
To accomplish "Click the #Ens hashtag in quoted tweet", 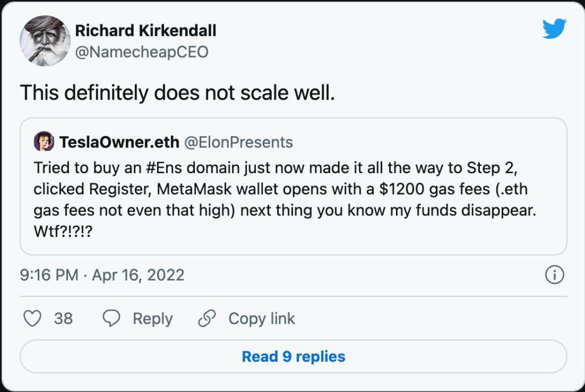I will coord(164,168).
